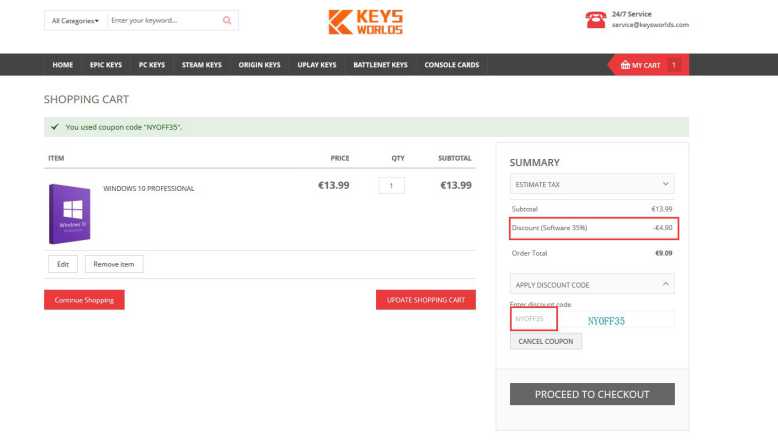This screenshot has width=778, height=441.
Task: Open the All Categories dropdown
Action: click(75, 21)
